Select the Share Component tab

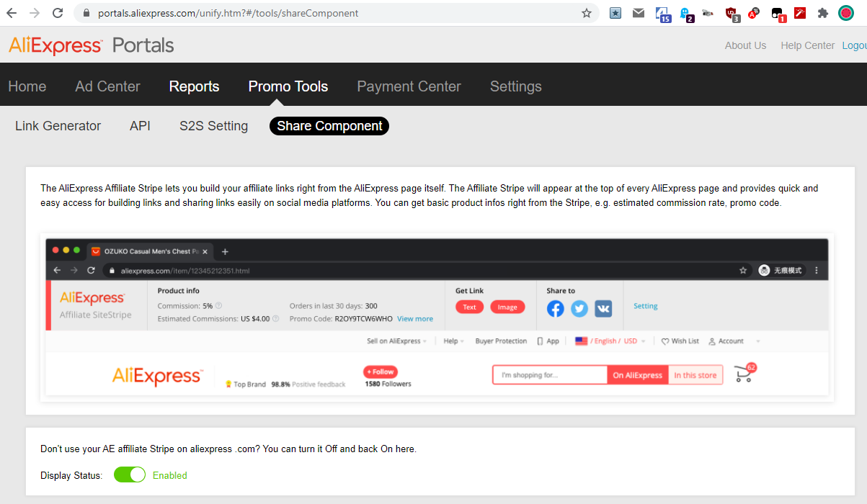point(329,126)
